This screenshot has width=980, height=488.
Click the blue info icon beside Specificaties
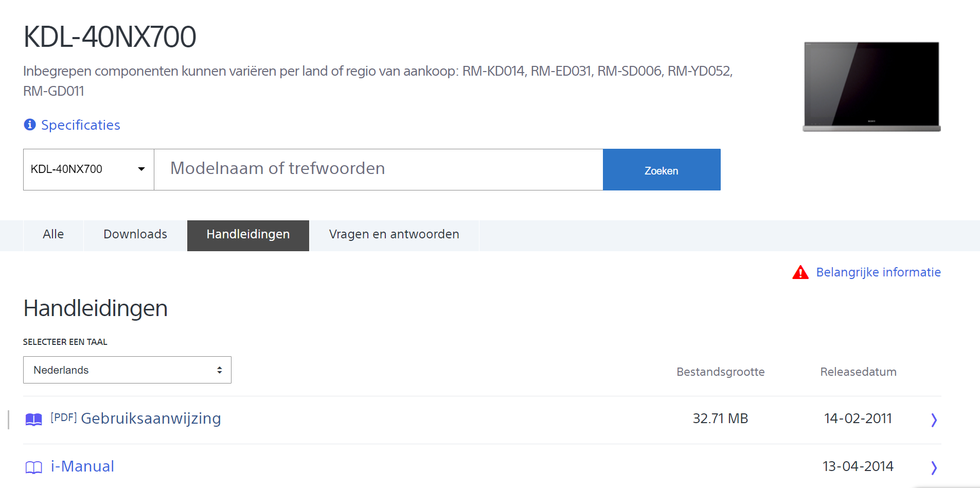tap(30, 125)
